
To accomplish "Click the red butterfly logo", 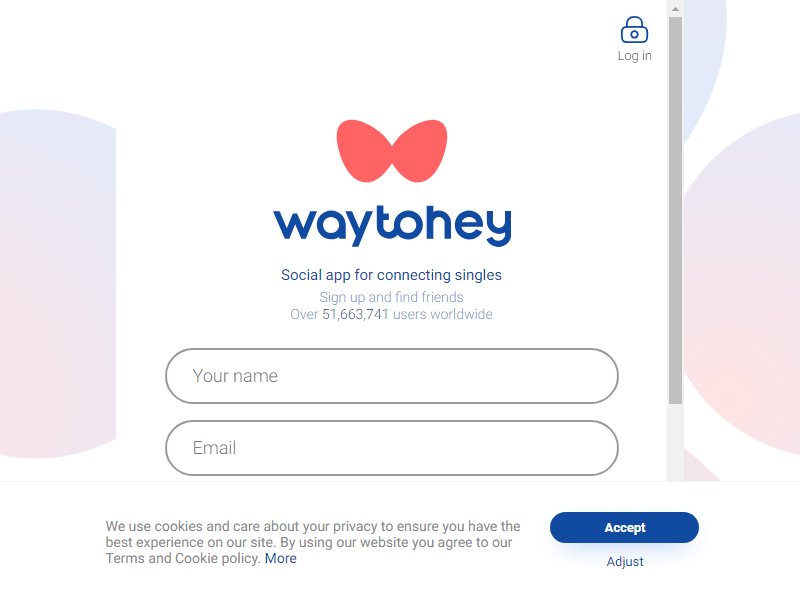I will pos(392,151).
